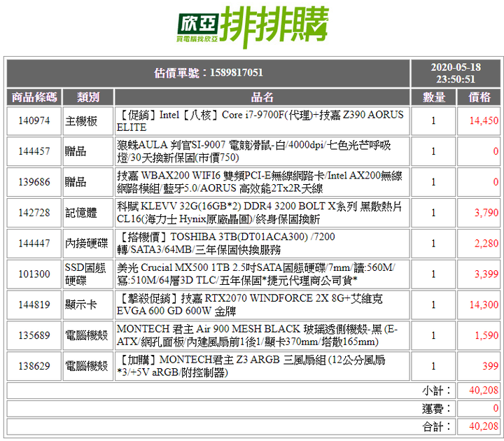Select the 顯示卡 category cell

(88, 304)
